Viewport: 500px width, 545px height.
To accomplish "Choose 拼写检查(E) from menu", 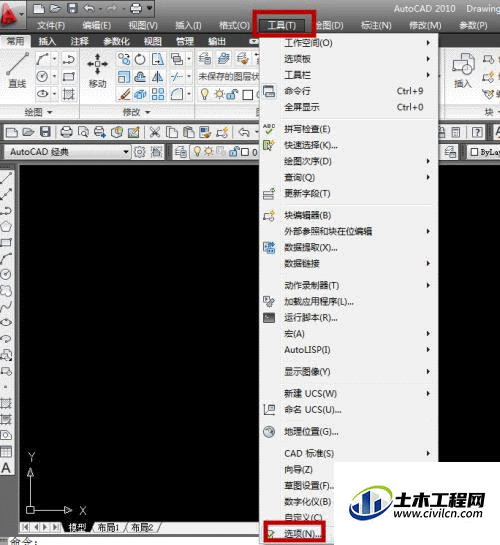I will click(349, 129).
